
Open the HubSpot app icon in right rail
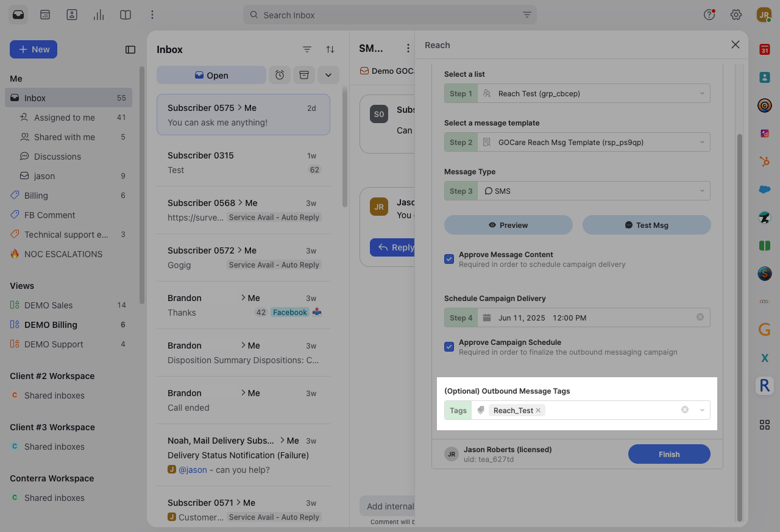click(765, 161)
